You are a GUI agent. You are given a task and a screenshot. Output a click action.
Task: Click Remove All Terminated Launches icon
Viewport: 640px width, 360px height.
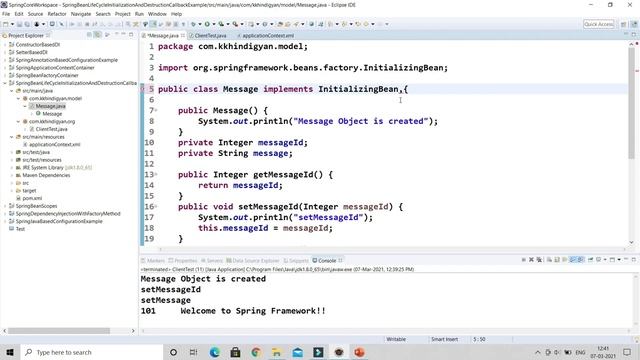539,260
